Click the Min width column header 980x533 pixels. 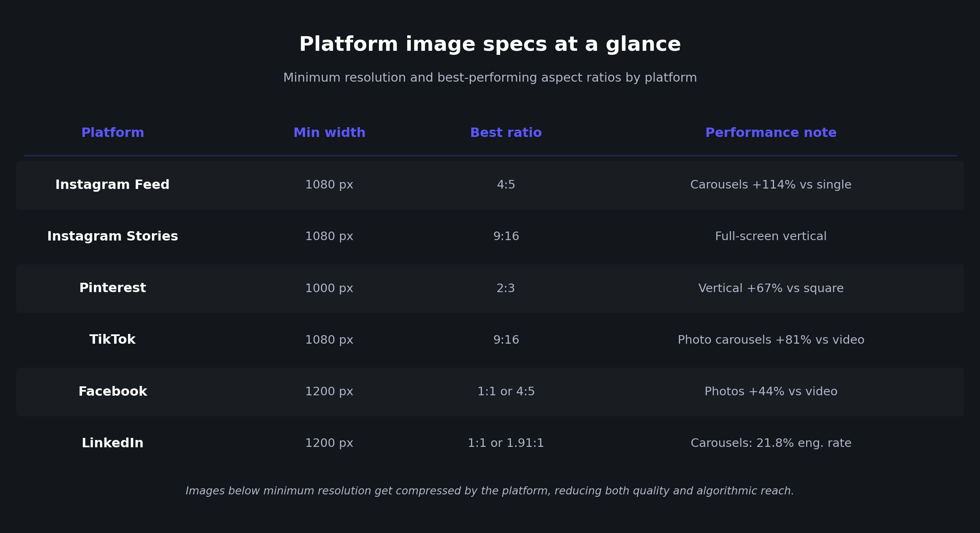pos(329,133)
